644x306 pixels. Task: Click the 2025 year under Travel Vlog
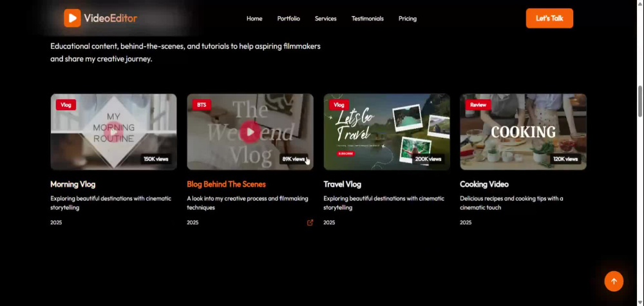pos(329,223)
